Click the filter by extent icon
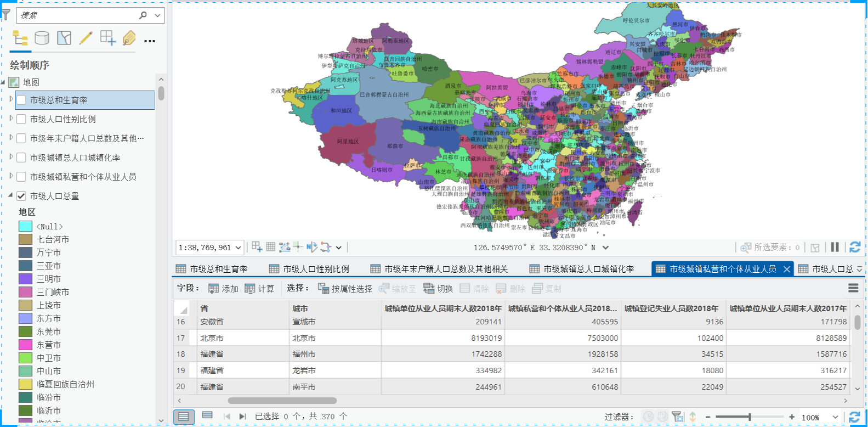This screenshot has height=427, width=868. point(678,417)
